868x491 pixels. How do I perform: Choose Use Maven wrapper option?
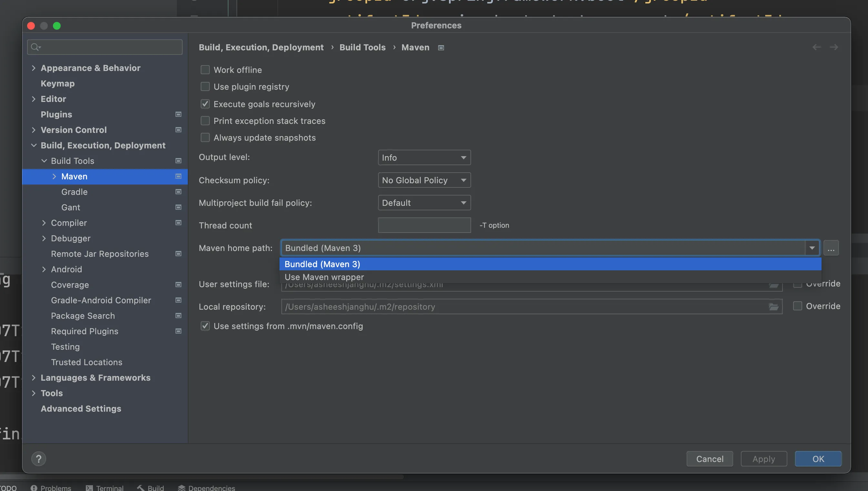click(550, 277)
